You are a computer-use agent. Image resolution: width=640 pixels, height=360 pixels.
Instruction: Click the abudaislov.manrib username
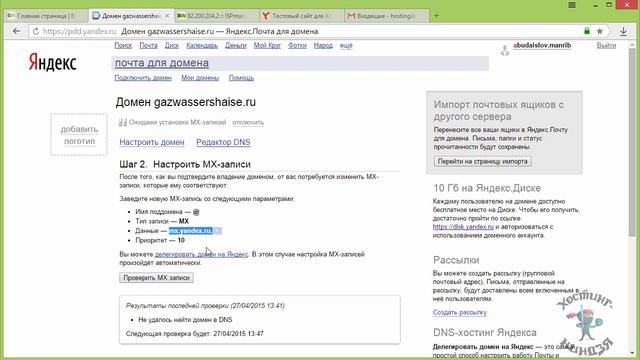542,45
